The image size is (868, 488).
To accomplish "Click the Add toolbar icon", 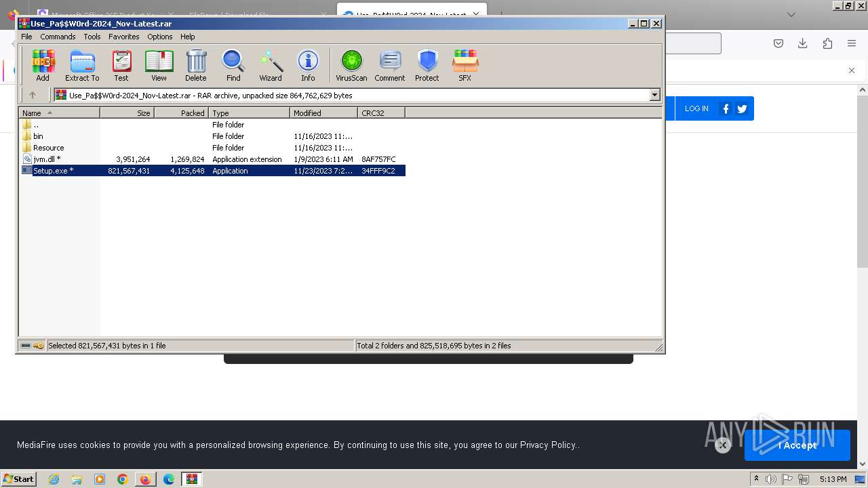I will (43, 66).
